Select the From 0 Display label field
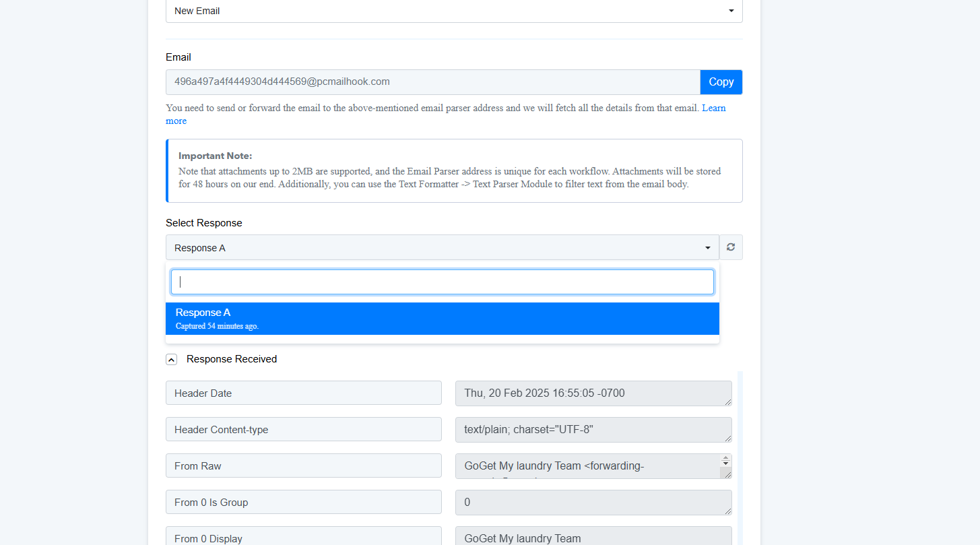This screenshot has height=545, width=980. (x=304, y=536)
